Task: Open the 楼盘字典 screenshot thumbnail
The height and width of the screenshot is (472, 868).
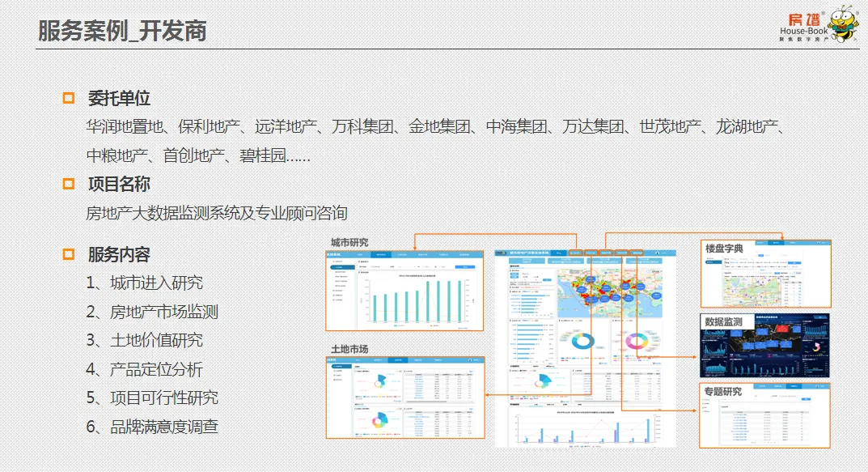Action: coord(765,274)
